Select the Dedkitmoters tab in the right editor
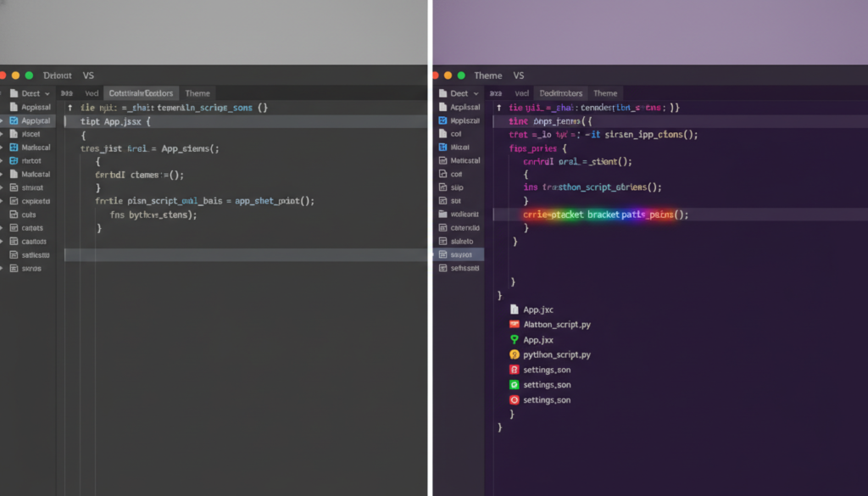 tap(560, 93)
